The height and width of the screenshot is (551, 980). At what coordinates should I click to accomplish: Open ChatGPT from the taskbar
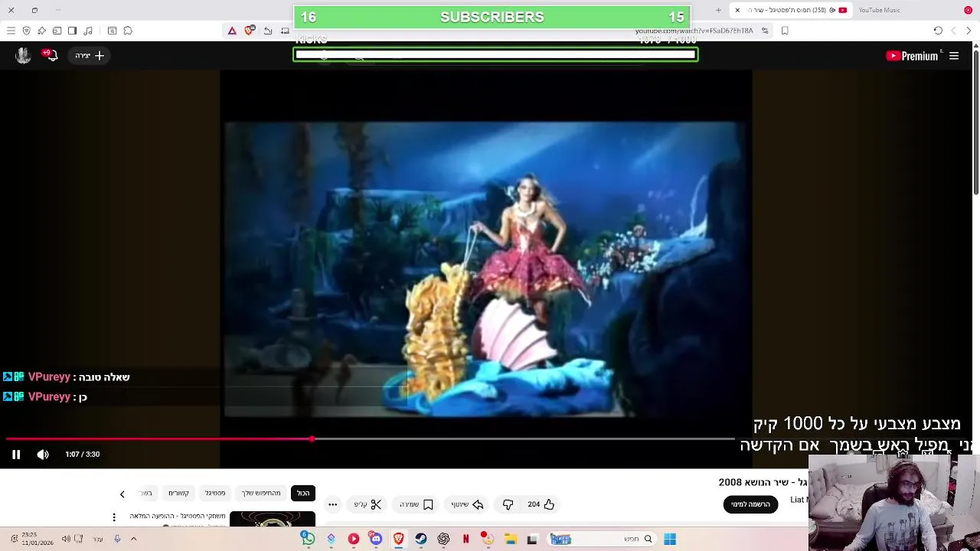tap(443, 540)
